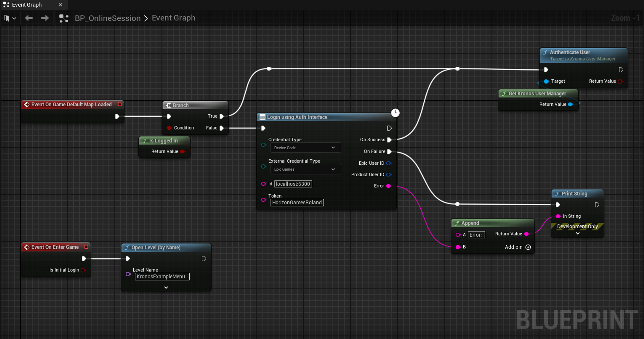The image size is (644, 339).
Task: Click the Branch True output pin
Action: click(x=222, y=116)
